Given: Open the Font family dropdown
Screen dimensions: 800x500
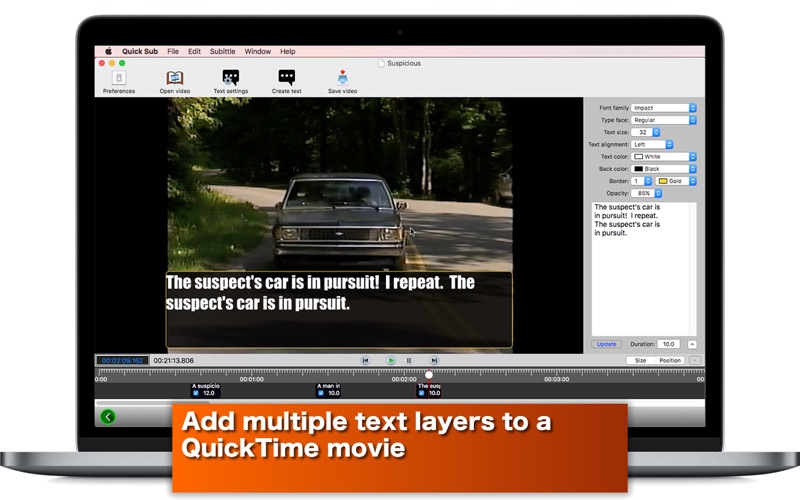Looking at the screenshot, I should click(663, 108).
